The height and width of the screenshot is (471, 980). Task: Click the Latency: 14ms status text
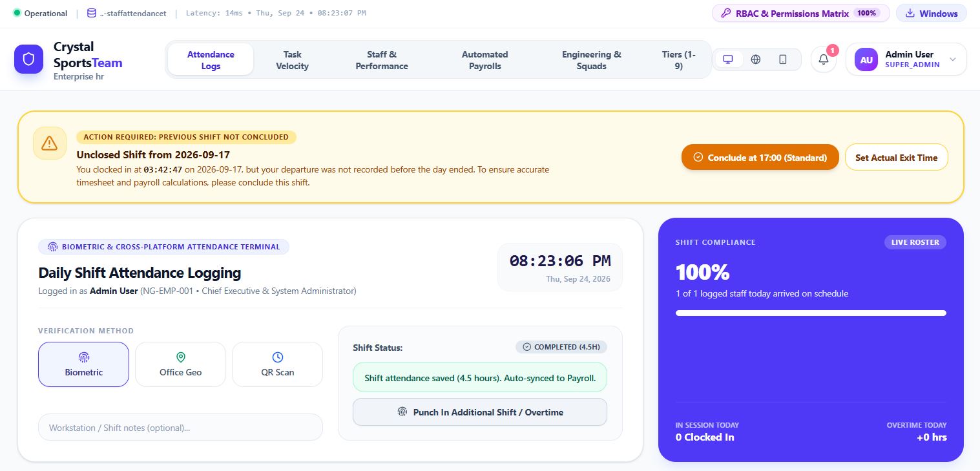coord(214,13)
